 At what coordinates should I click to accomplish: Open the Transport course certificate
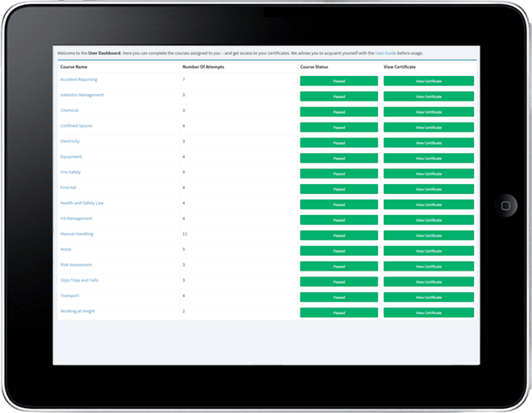pos(428,297)
